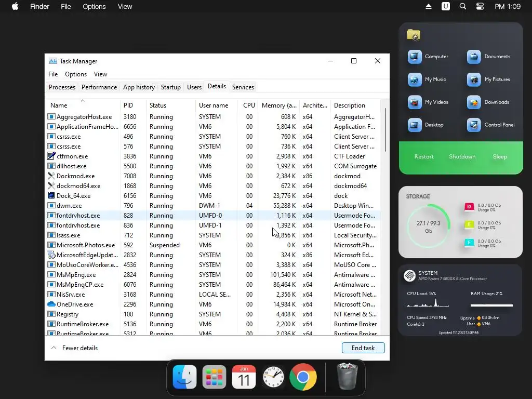This screenshot has height=399, width=532.
Task: Open Finder from the dock
Action: [184, 377]
